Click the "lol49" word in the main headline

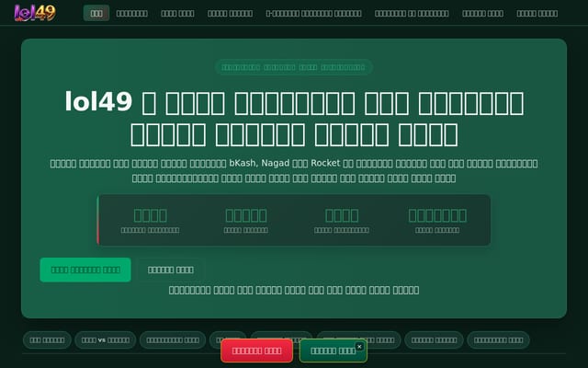98,101
